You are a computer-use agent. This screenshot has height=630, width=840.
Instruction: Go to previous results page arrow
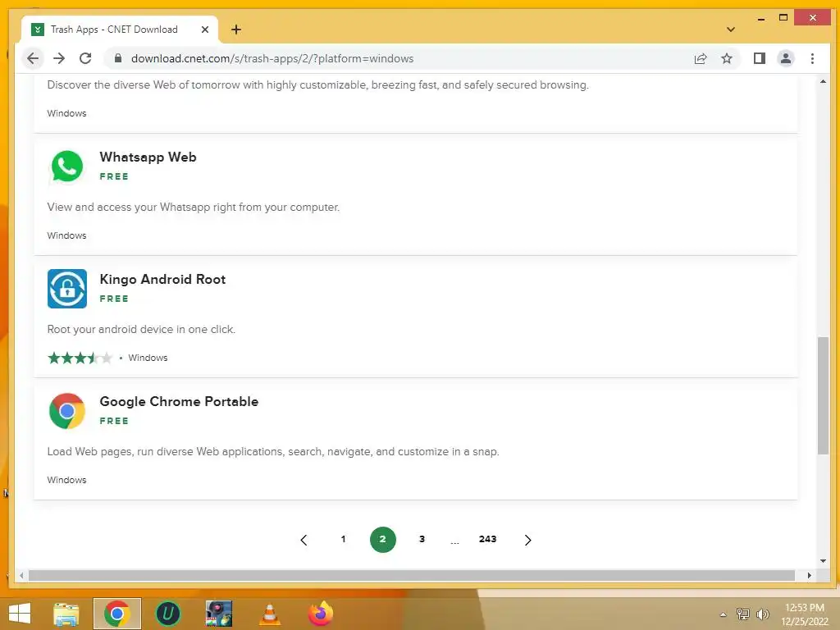304,540
